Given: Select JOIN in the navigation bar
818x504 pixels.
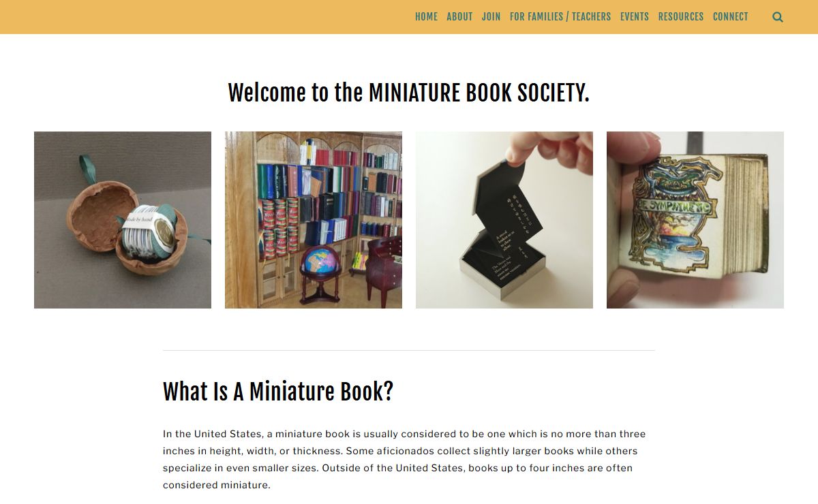Looking at the screenshot, I should click(x=491, y=17).
